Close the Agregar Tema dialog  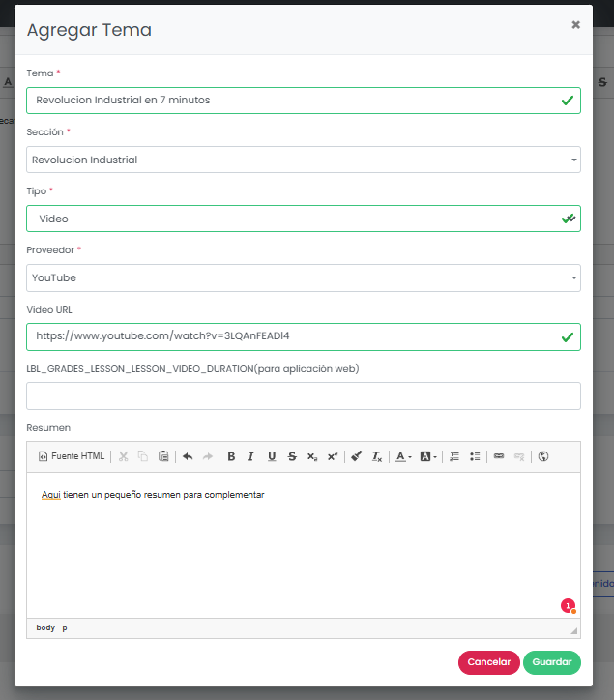coord(576,25)
